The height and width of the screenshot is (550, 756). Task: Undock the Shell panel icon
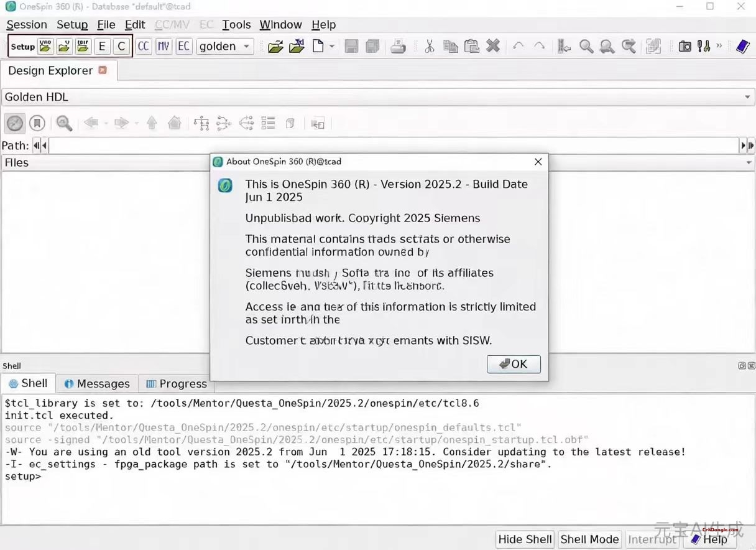(742, 366)
